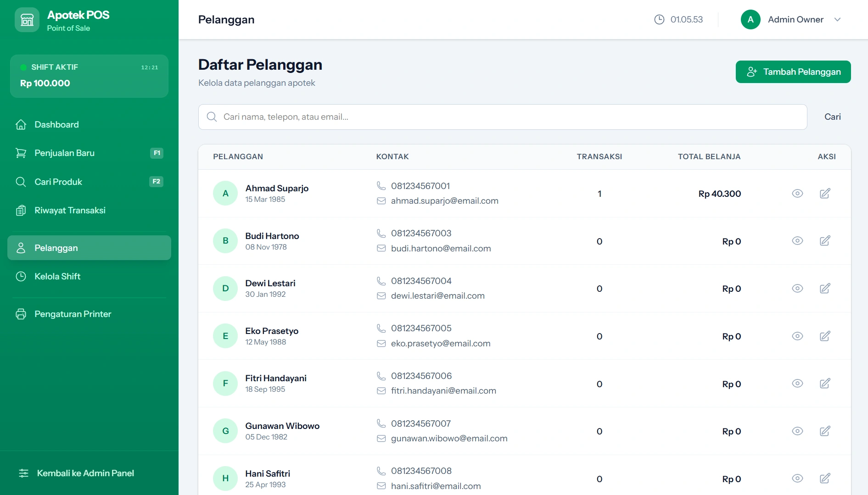Click the Cari search button

pos(832,117)
